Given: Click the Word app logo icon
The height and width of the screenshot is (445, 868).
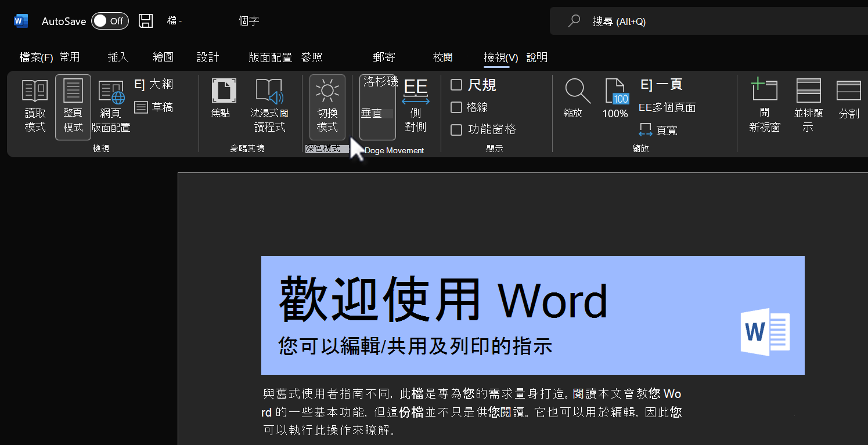Looking at the screenshot, I should 21,21.
